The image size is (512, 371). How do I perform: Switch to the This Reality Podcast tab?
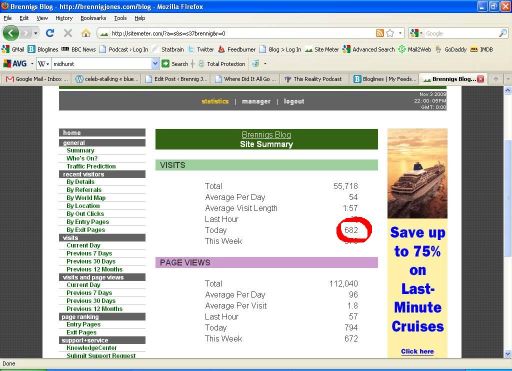coord(314,79)
